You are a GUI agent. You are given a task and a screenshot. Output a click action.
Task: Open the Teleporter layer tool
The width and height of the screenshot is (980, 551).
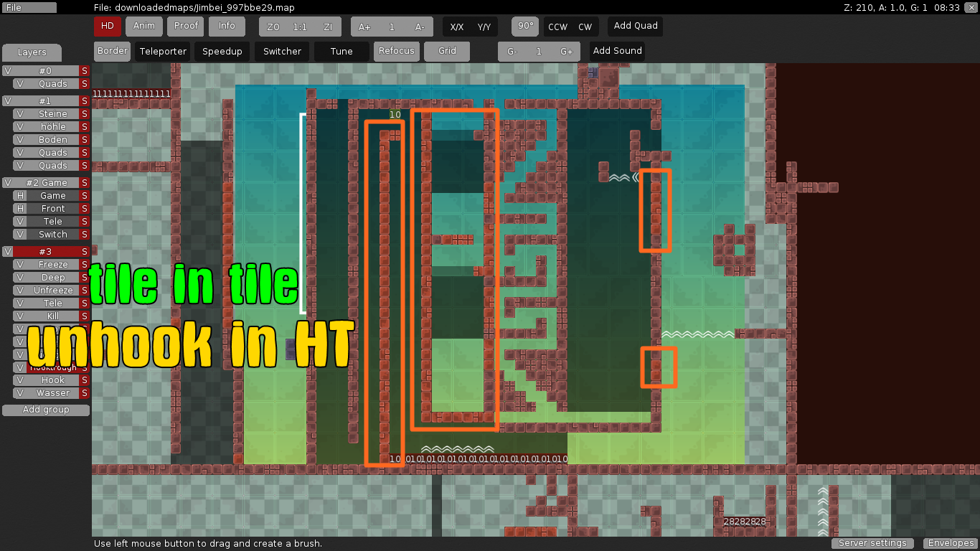pos(162,51)
